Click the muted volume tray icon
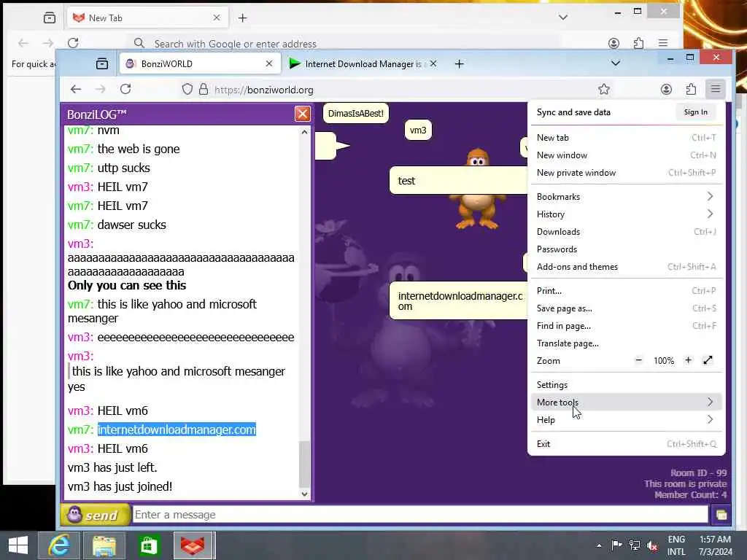 652,545
